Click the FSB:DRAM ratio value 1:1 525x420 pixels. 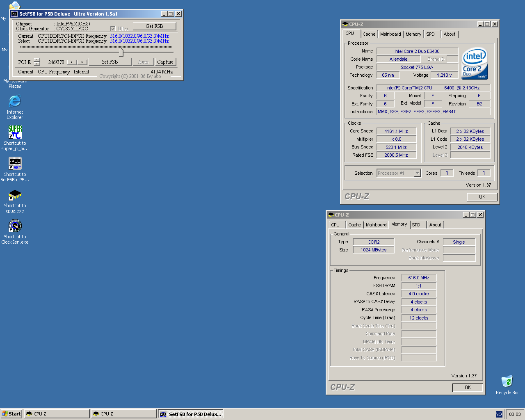click(419, 286)
